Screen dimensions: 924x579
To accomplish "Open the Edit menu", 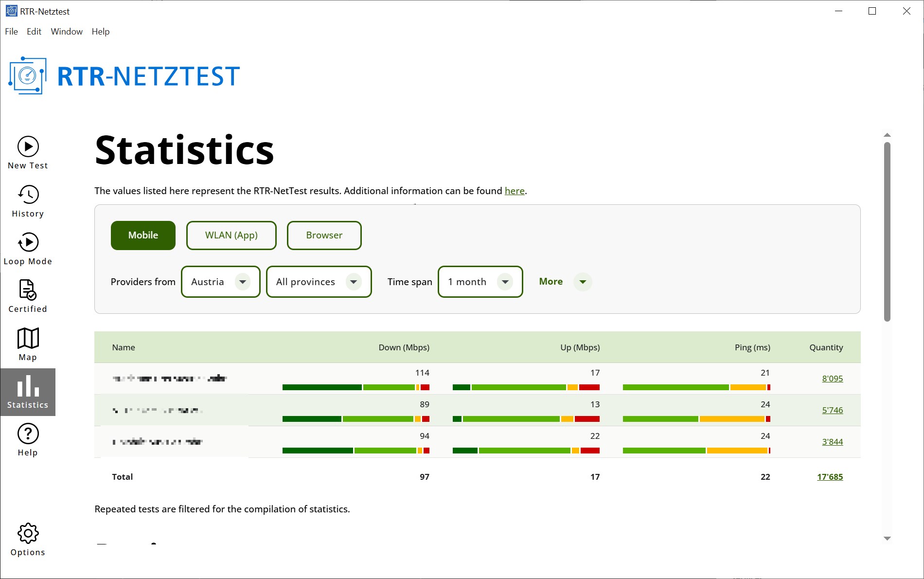I will [x=34, y=32].
